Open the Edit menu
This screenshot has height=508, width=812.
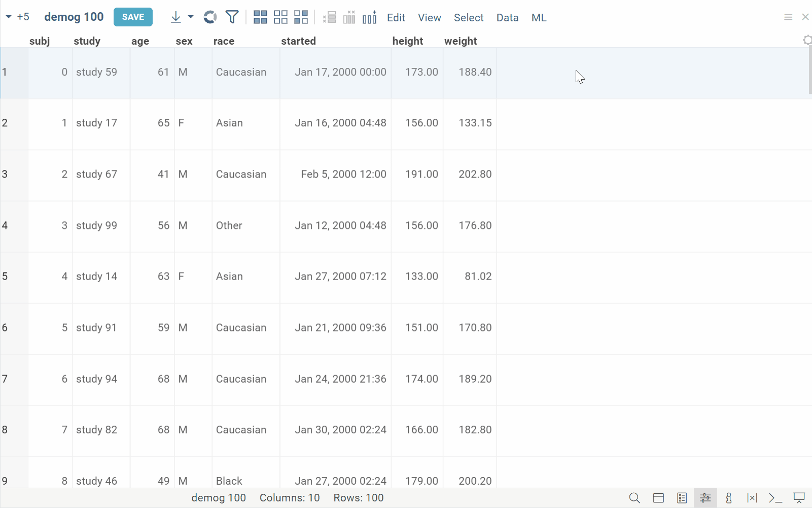click(x=396, y=18)
